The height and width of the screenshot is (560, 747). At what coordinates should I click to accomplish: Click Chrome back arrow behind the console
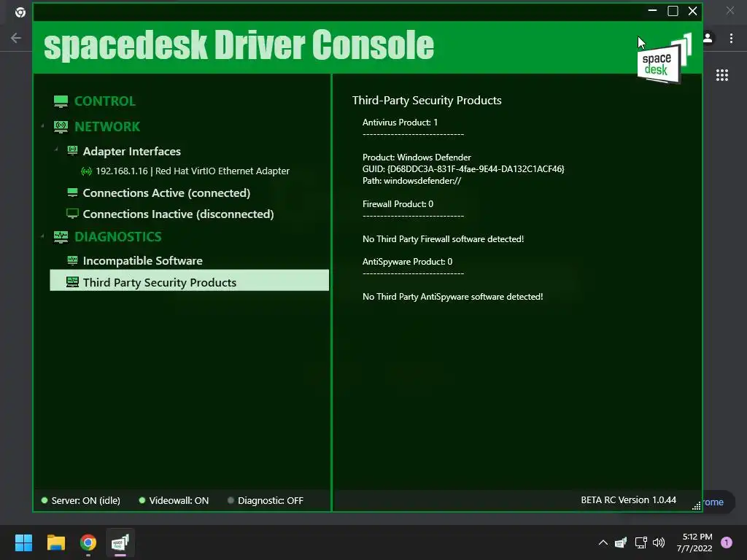16,38
